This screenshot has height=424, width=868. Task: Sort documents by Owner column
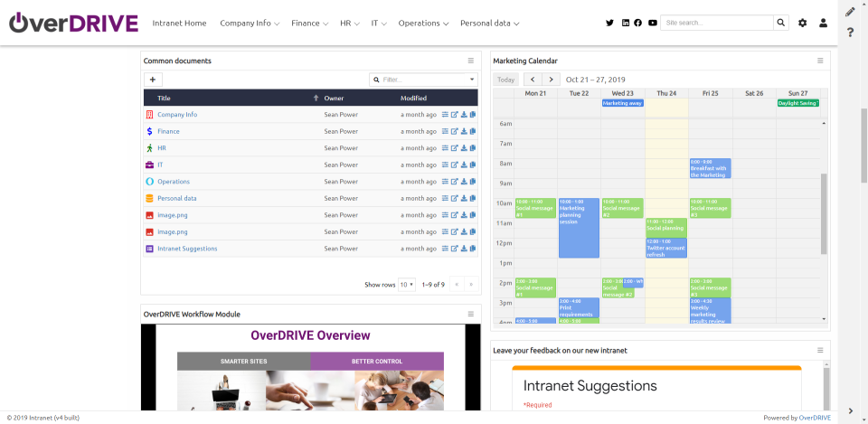tap(334, 98)
